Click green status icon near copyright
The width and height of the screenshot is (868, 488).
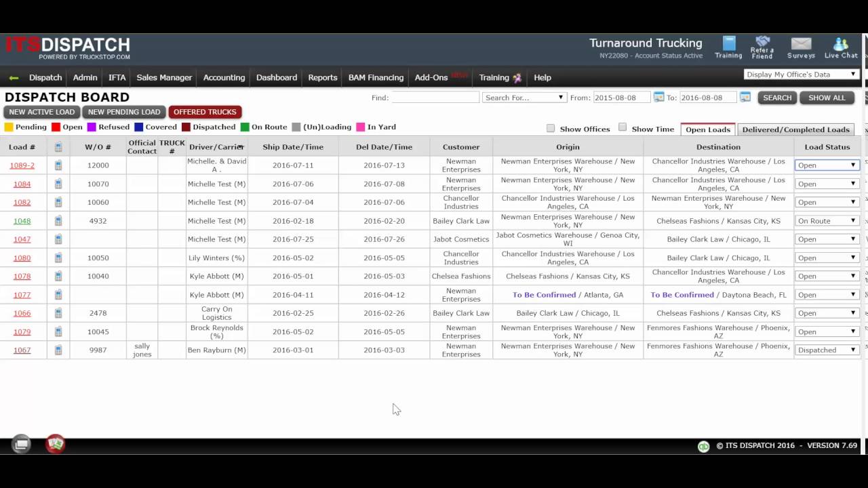pos(704,446)
